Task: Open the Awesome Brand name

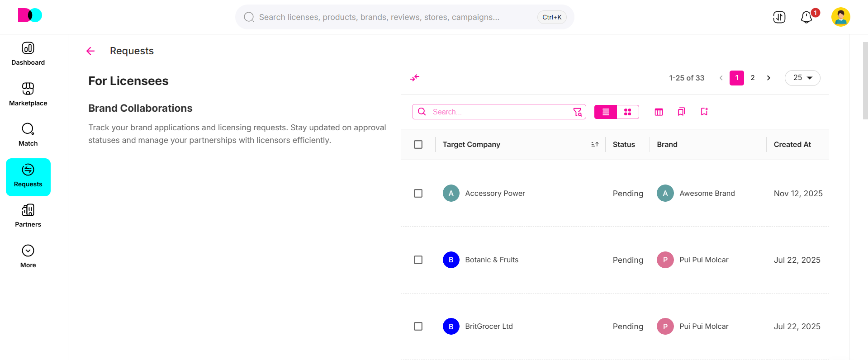Action: tap(707, 194)
